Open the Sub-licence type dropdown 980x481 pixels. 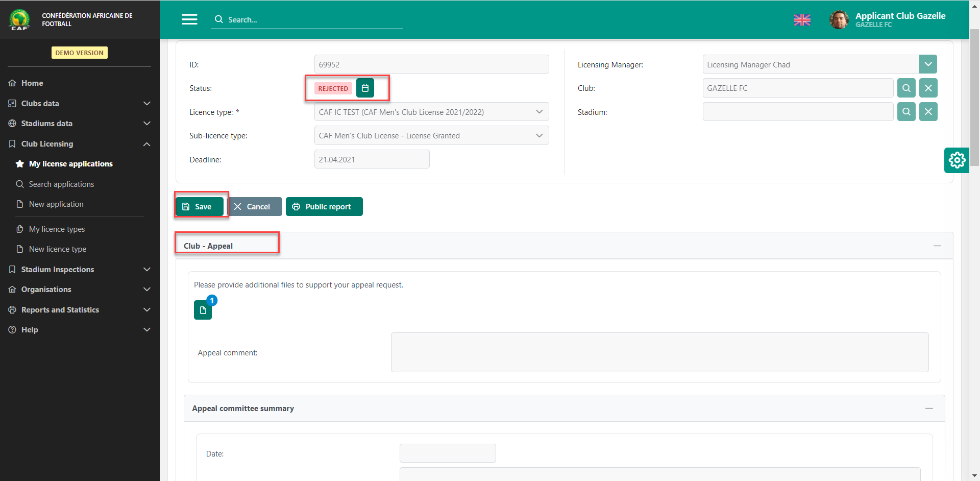pyautogui.click(x=431, y=136)
